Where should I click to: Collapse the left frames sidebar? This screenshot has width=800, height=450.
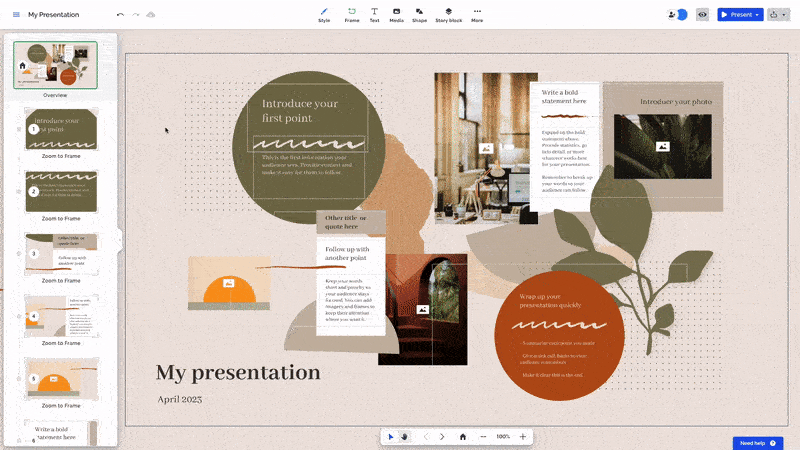[x=119, y=238]
